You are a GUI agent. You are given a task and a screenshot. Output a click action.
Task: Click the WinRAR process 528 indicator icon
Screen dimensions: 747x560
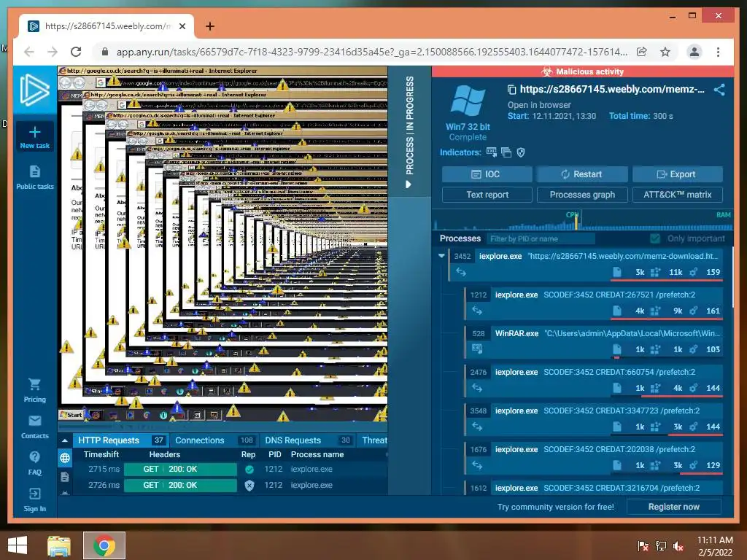click(x=477, y=349)
